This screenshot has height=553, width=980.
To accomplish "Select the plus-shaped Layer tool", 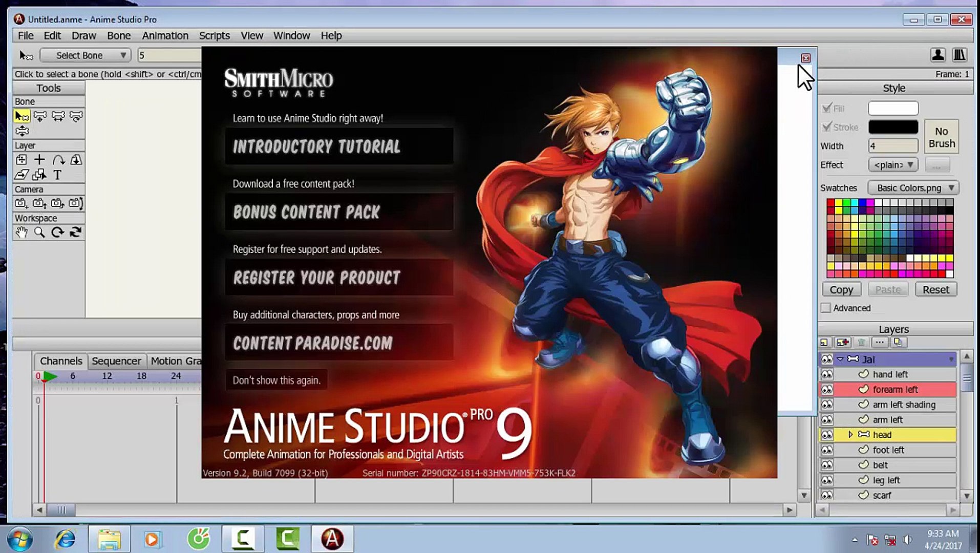I will pos(39,160).
